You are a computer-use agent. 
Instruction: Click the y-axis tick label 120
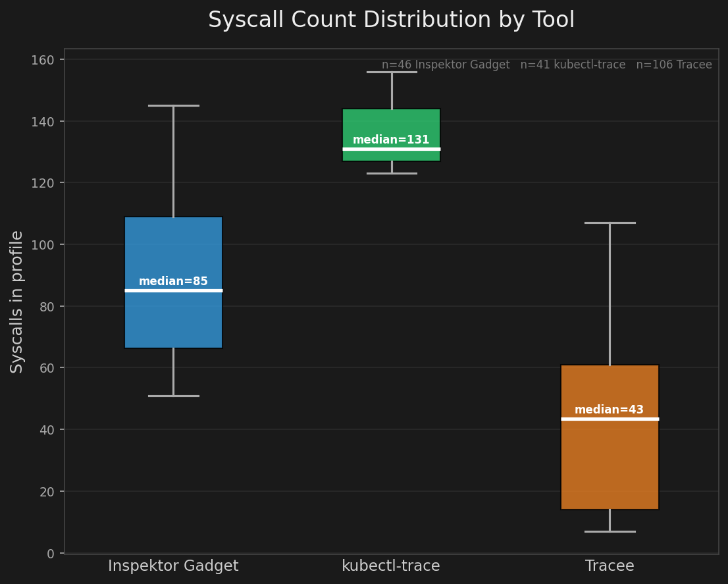43,183
